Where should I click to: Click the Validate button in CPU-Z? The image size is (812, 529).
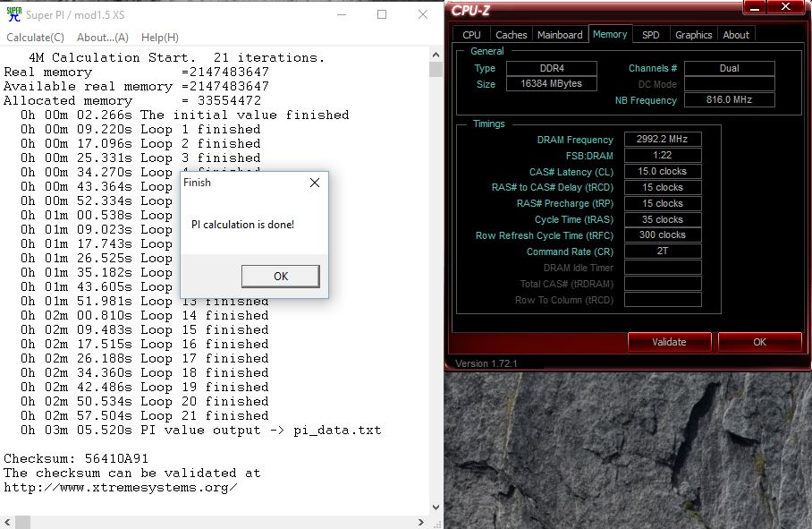click(669, 342)
